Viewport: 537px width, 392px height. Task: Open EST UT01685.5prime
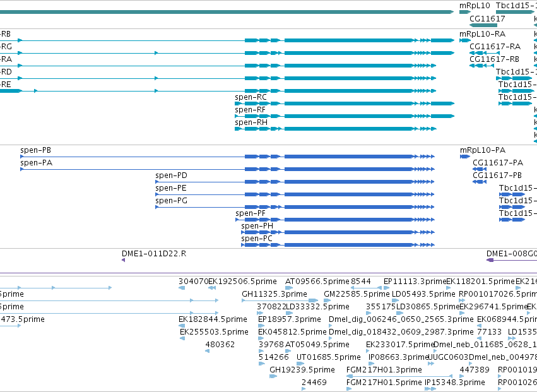pyautogui.click(x=328, y=358)
